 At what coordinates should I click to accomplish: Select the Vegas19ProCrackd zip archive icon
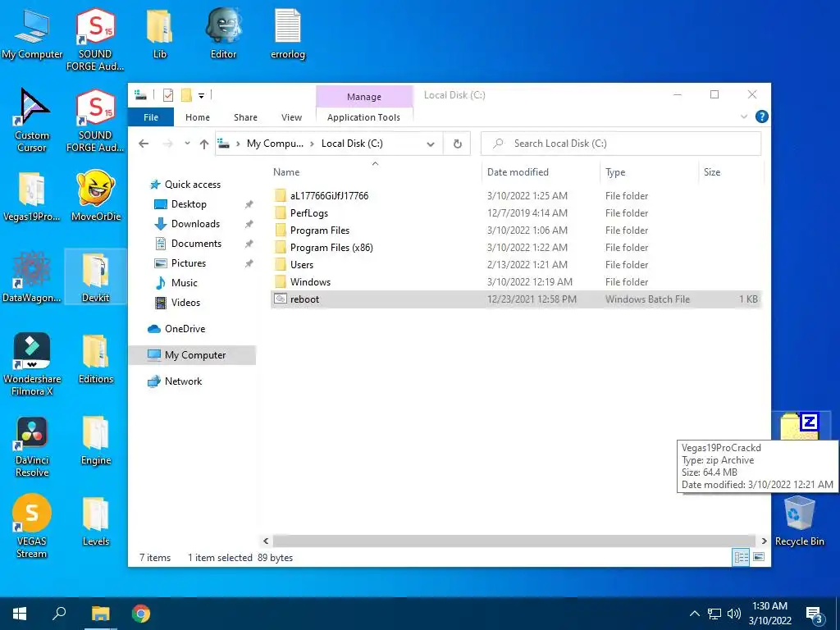tap(801, 427)
